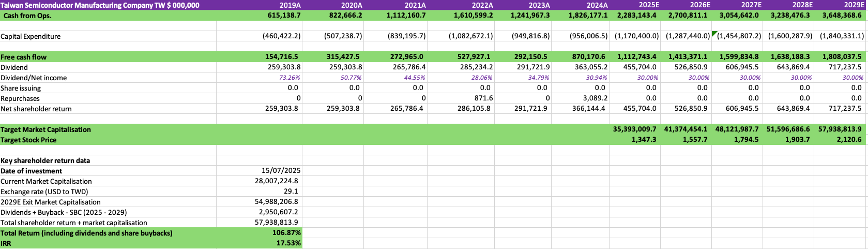Select the Net shareholder return row label
The image size is (868, 249).
coord(36,109)
